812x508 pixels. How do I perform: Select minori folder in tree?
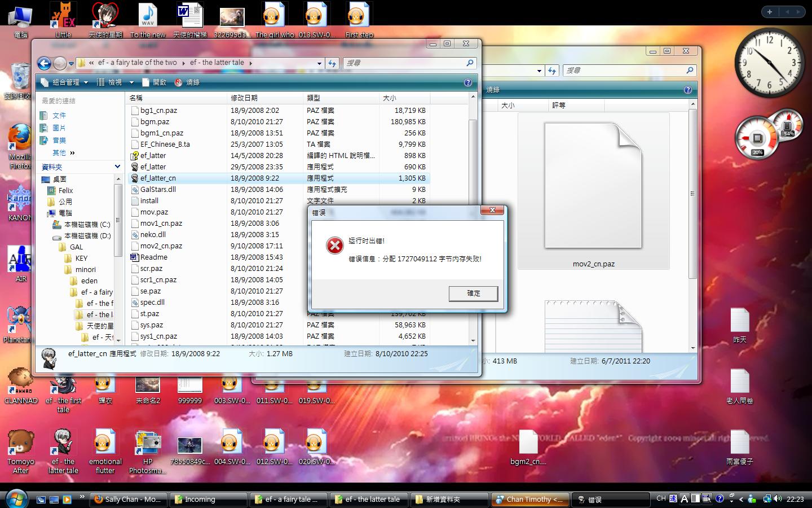(86, 269)
